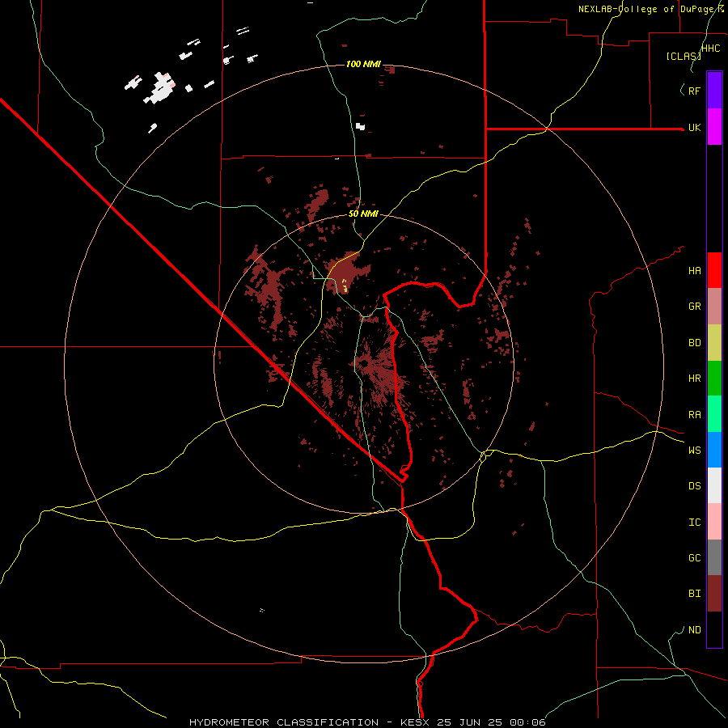Click the WS legend label
The image size is (728, 728).
point(694,451)
